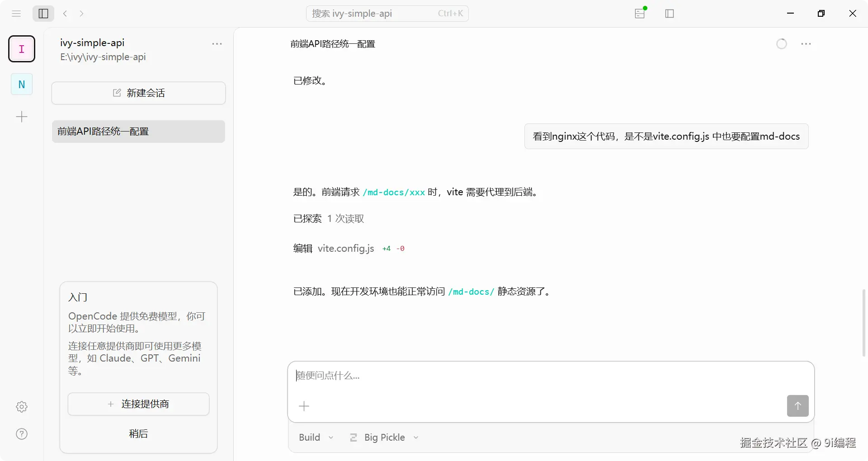Expand the 编辑 vite.config.js change entry
This screenshot has height=461, width=868.
[x=349, y=249]
